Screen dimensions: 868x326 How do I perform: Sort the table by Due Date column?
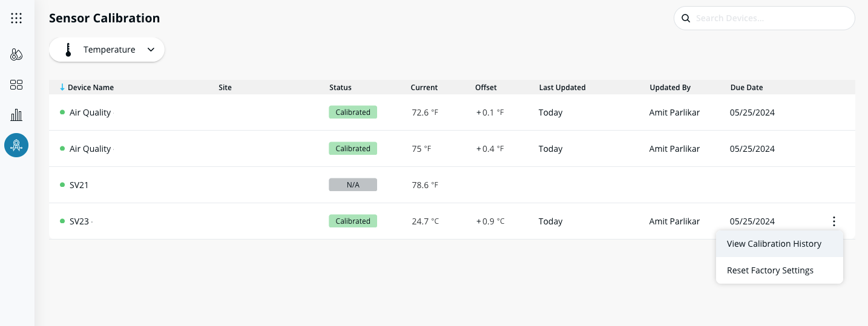[x=746, y=88]
